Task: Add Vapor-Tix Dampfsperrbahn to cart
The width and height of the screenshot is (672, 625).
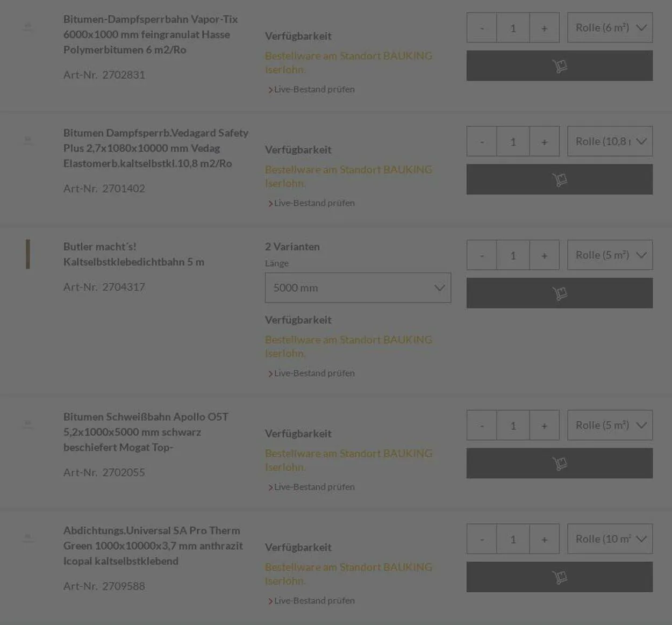Action: 559,66
